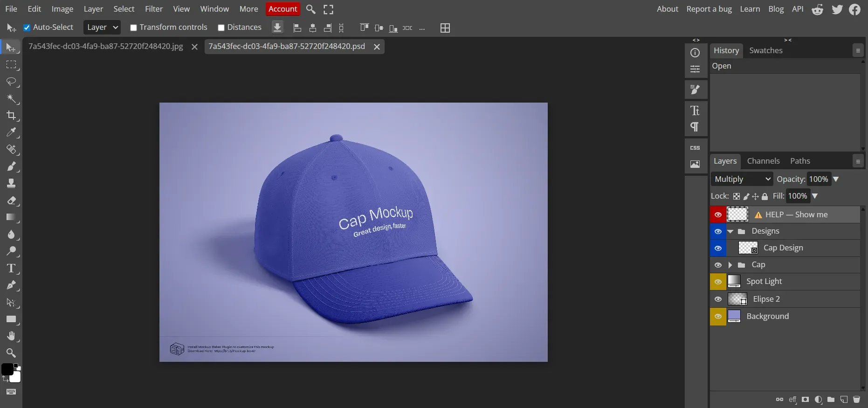
Task: Select the Dodge tool
Action: [11, 251]
